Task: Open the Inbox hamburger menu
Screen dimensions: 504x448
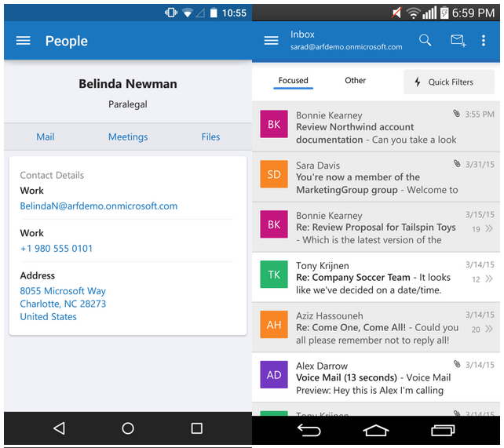Action: tap(271, 41)
